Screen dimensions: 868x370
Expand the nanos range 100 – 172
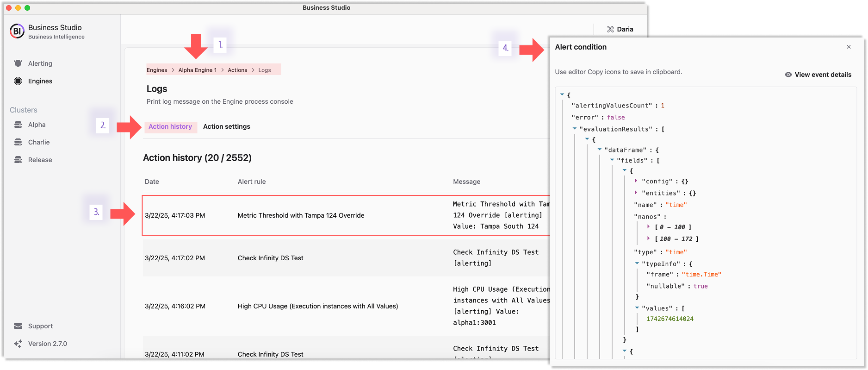point(649,238)
